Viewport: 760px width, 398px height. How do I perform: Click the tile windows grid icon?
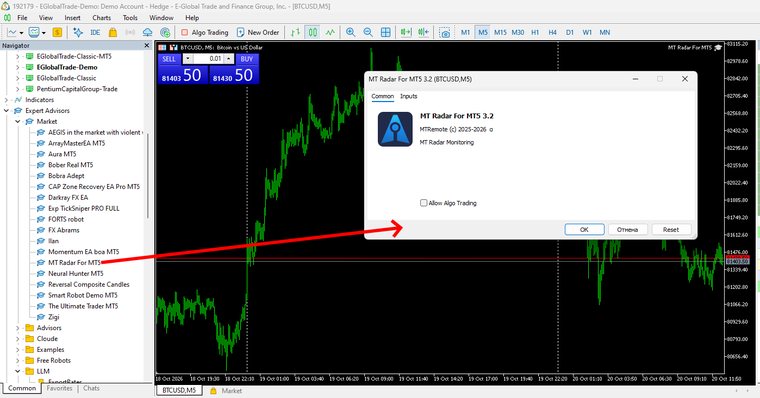[x=385, y=32]
